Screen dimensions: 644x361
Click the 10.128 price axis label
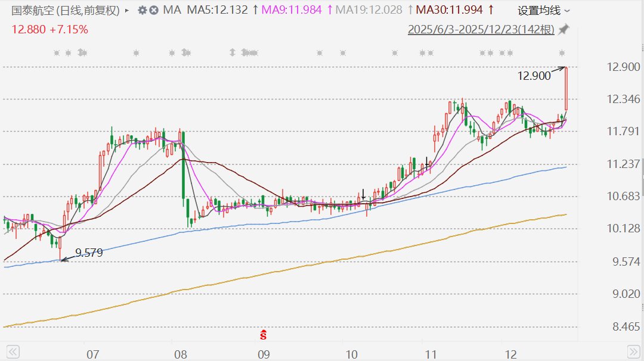[x=624, y=229]
